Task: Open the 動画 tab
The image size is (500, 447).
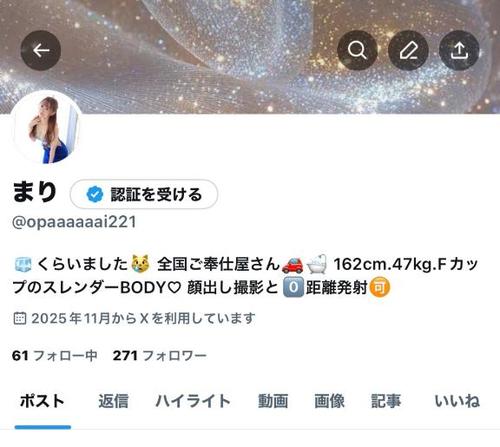Action: [273, 401]
